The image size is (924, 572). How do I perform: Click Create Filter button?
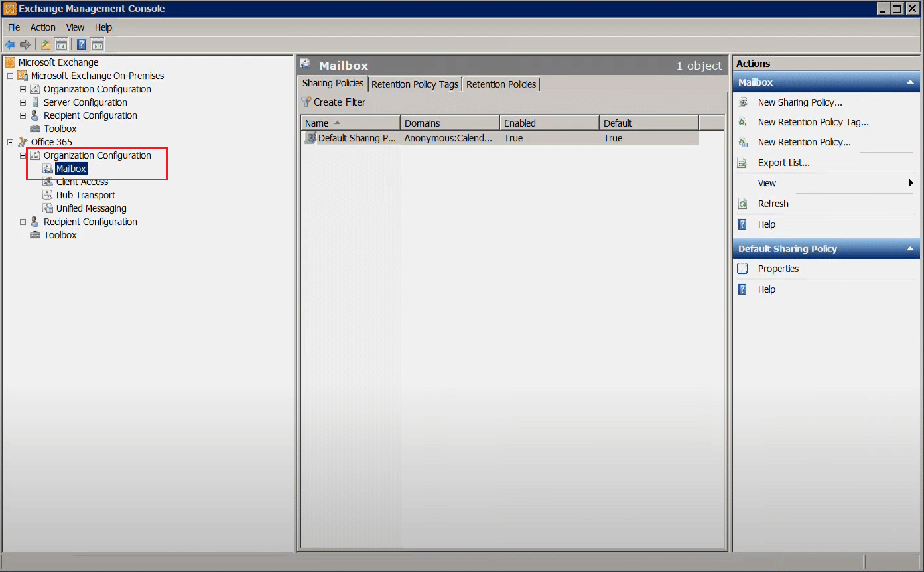click(334, 102)
